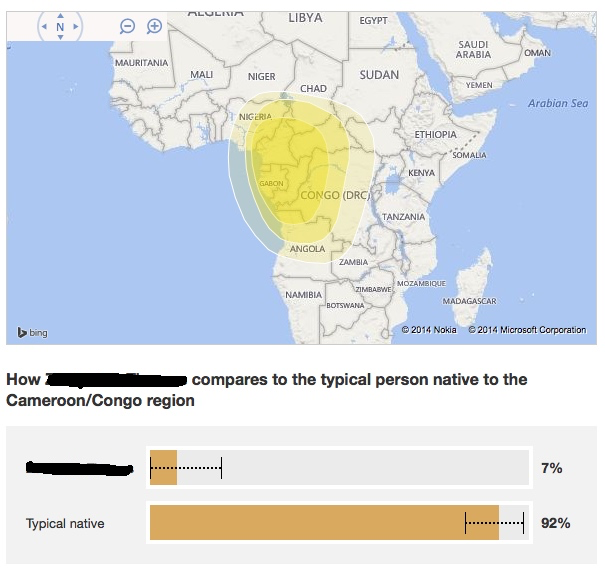The width and height of the screenshot is (605, 571).
Task: Click the 92% value
Action: point(556,523)
